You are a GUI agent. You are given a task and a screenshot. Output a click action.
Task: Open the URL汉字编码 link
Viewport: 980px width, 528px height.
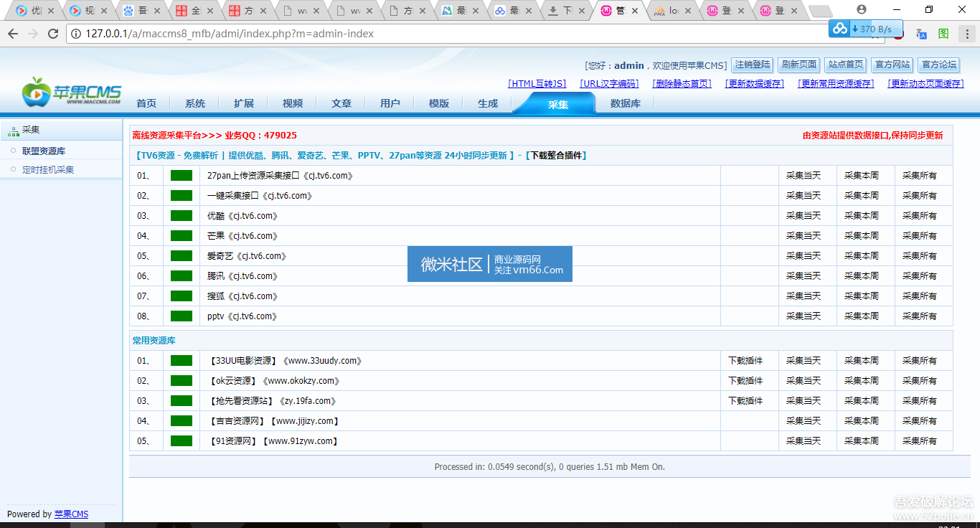(609, 84)
